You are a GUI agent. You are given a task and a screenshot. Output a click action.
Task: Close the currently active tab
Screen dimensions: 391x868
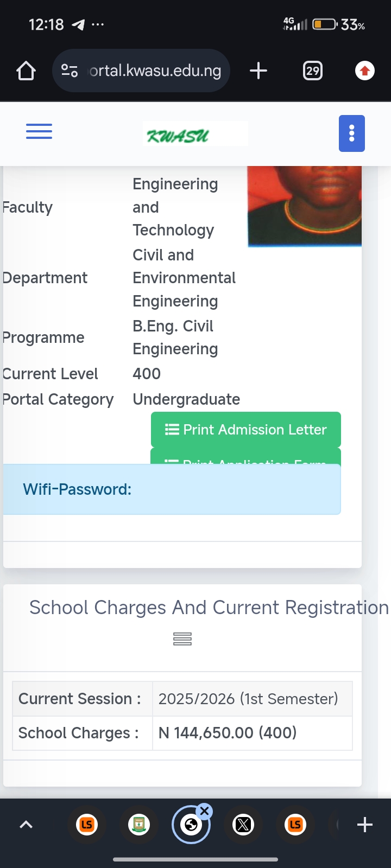coord(205,812)
